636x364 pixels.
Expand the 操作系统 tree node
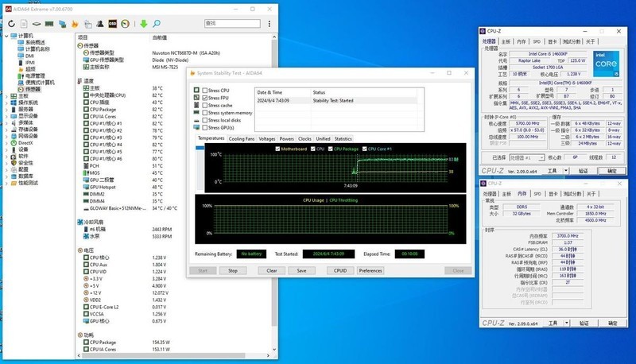click(x=6, y=103)
